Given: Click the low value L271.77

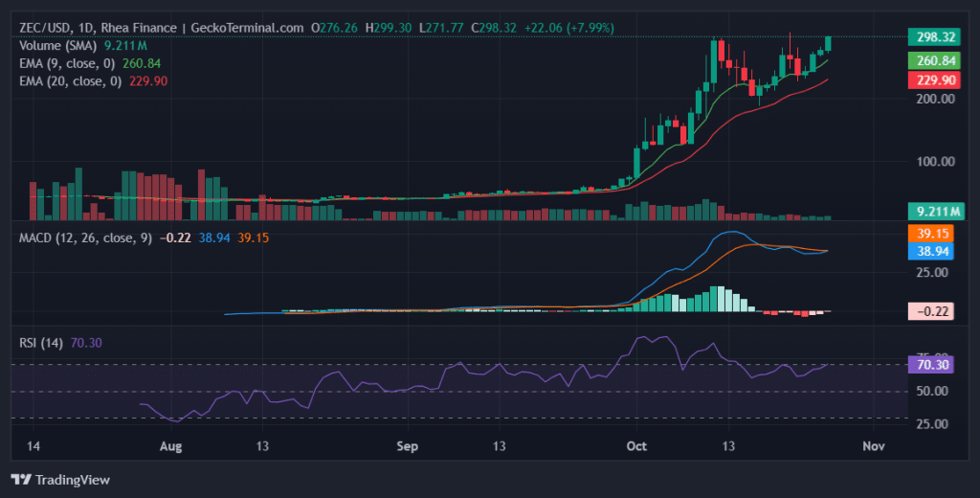Looking at the screenshot, I should point(441,28).
